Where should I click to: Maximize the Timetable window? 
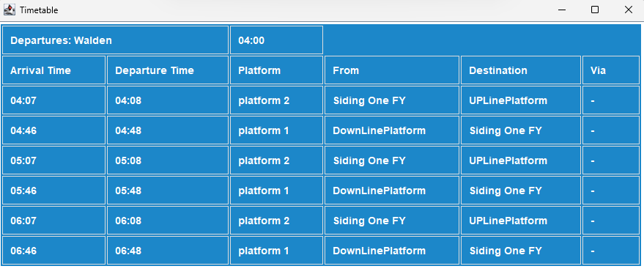click(x=595, y=10)
